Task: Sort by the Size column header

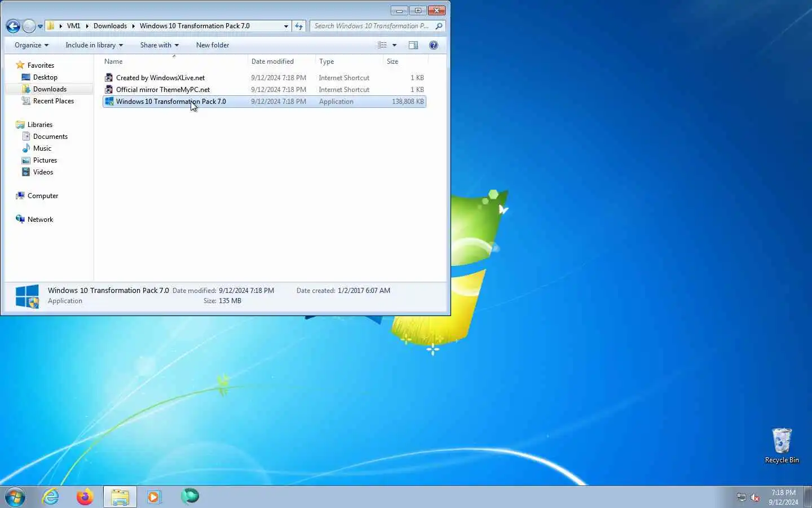Action: [x=405, y=62]
